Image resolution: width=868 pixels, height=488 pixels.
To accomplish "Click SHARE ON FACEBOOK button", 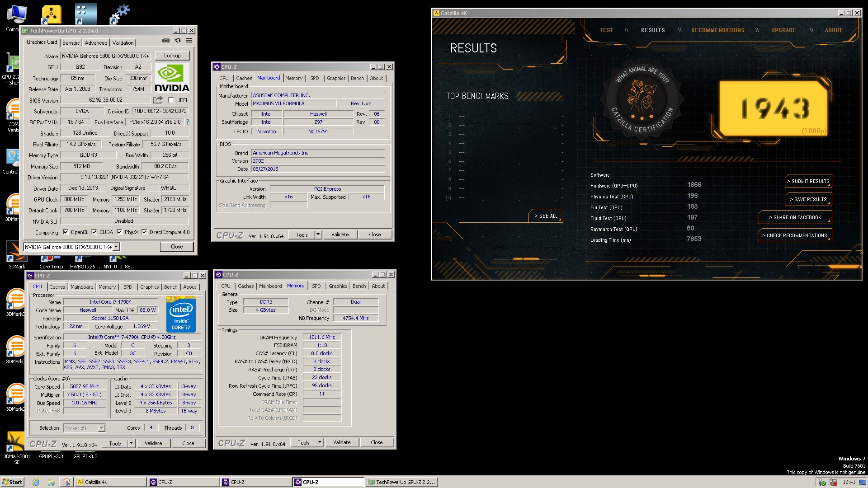I will pyautogui.click(x=795, y=217).
